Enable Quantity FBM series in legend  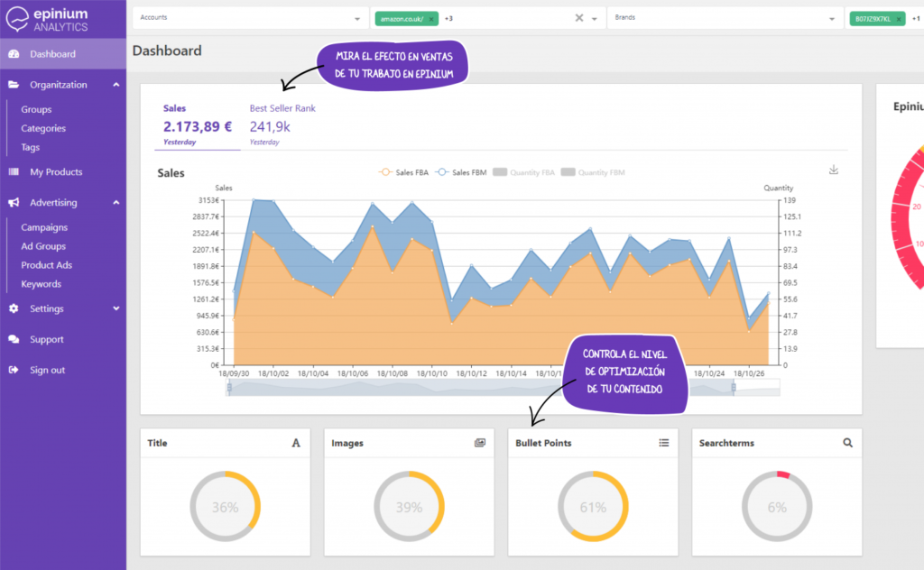tap(593, 172)
